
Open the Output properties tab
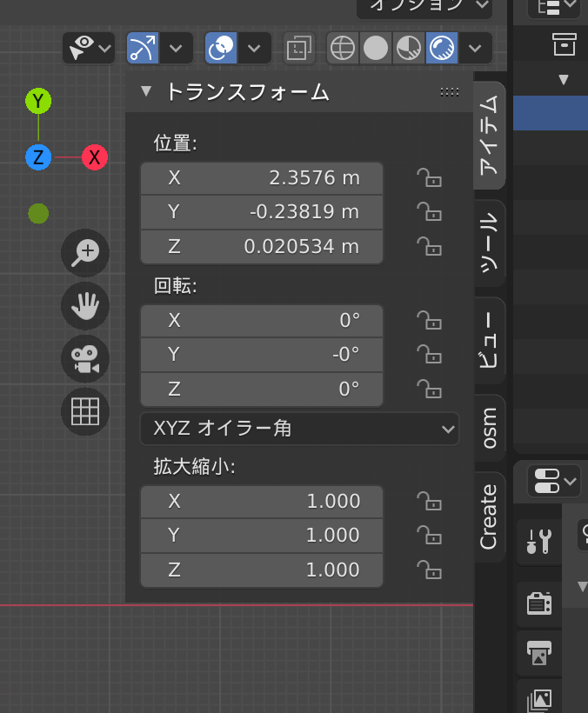click(x=539, y=653)
